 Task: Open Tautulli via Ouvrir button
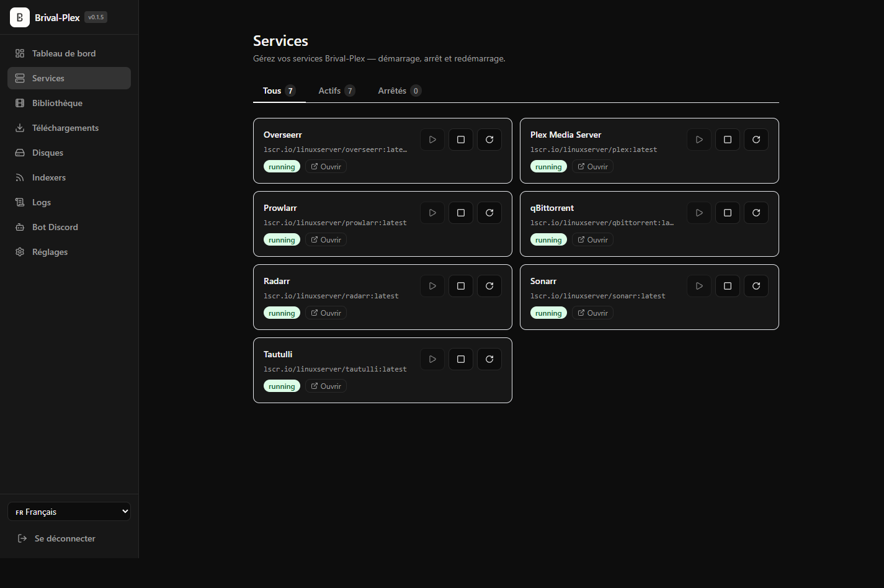[326, 386]
